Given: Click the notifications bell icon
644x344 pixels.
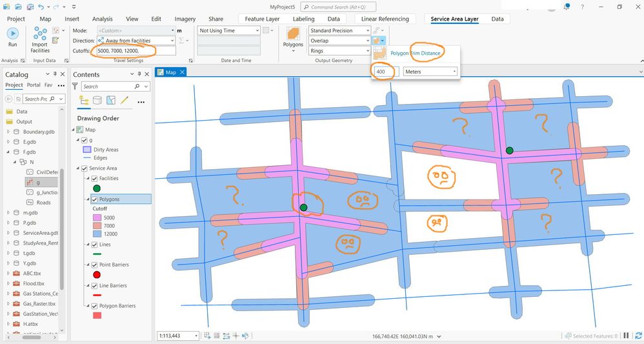Looking at the screenshot, I should pyautogui.click(x=567, y=7).
